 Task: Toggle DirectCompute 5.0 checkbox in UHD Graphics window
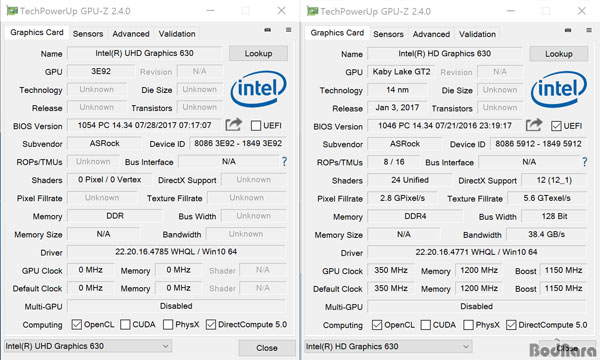point(211,324)
